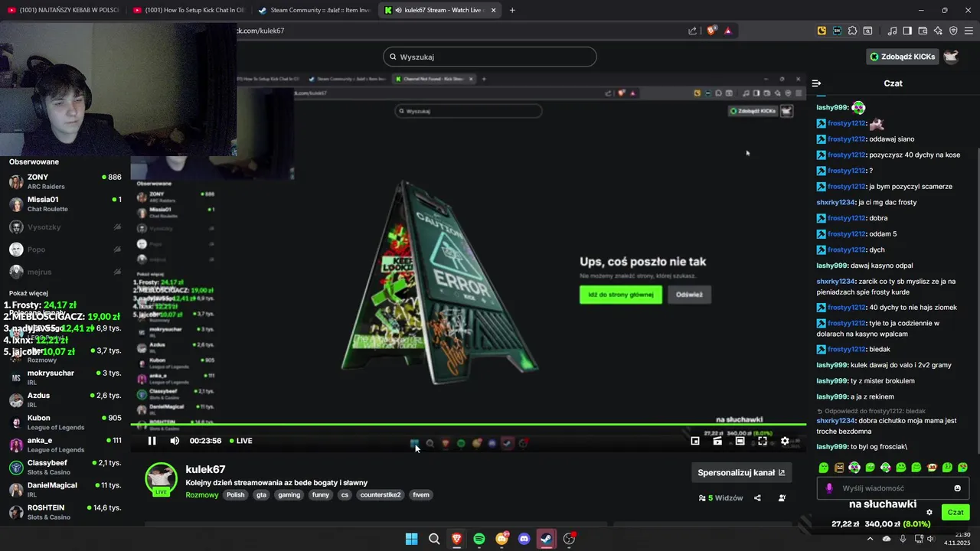This screenshot has width=980, height=551.
Task: Open the user profile avatar menu
Action: [951, 57]
